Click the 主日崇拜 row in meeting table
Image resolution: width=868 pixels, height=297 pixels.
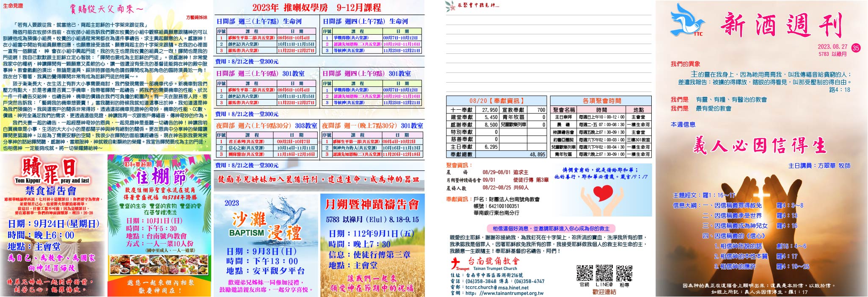pos(601,117)
